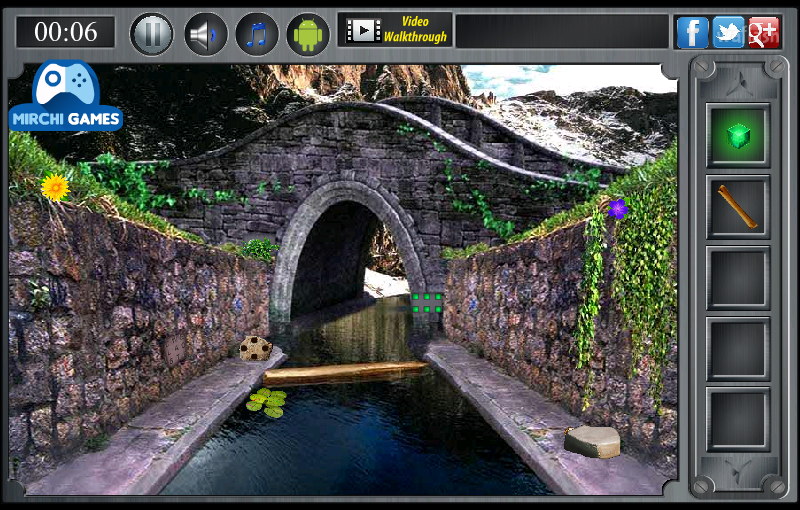
Task: Pick up the spotted rock
Action: 256,348
